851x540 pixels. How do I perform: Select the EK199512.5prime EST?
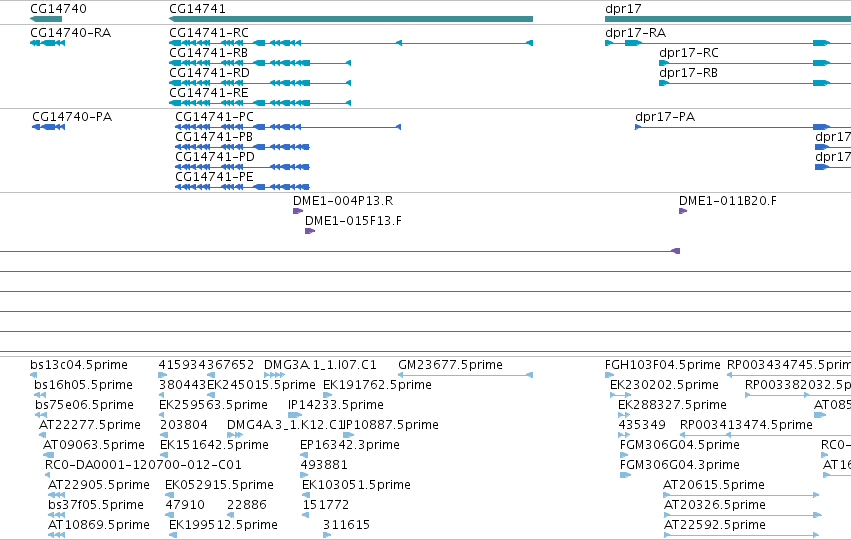click(x=223, y=525)
